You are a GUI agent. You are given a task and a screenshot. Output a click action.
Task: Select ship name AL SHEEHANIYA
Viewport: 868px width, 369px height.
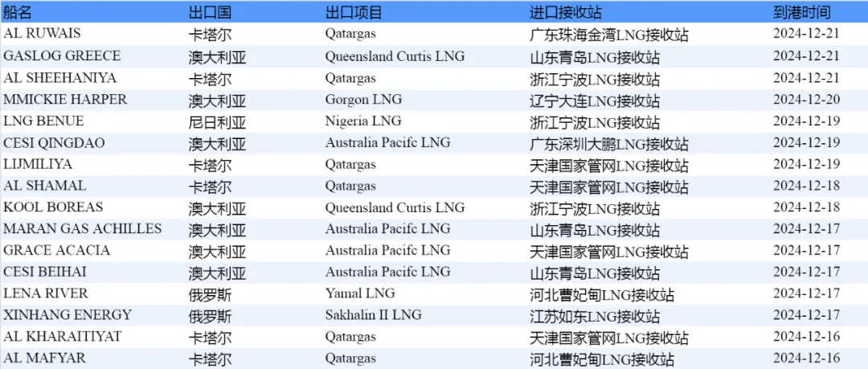pyautogui.click(x=59, y=77)
